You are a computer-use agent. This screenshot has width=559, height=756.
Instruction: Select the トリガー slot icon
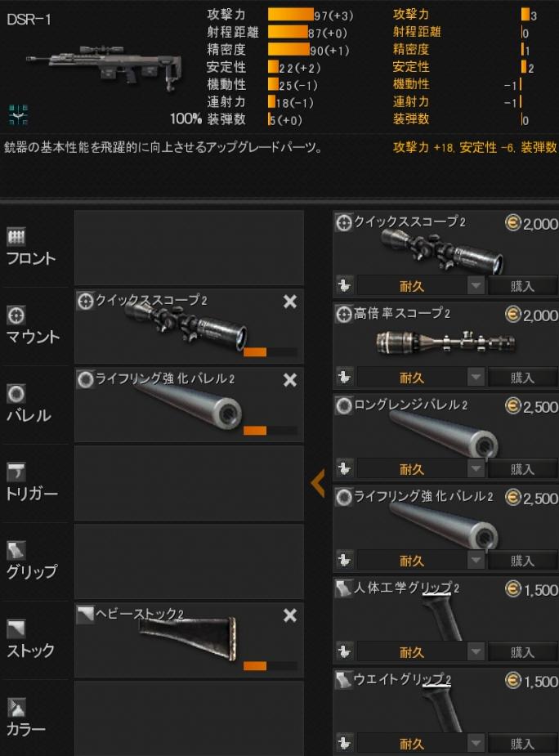[16, 472]
